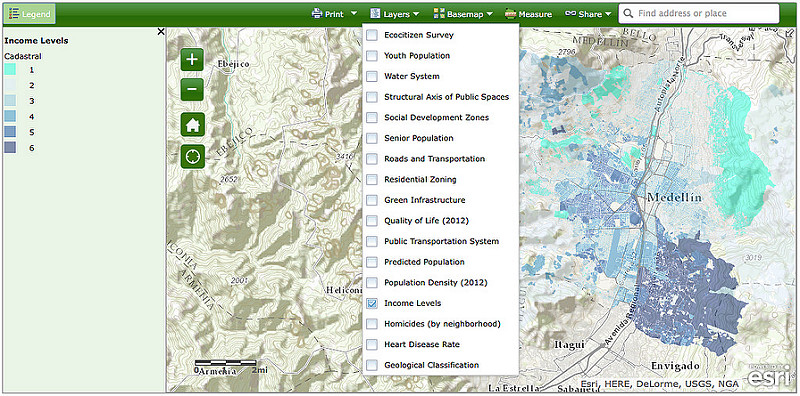Click the Share menu label
Image resolution: width=800 pixels, height=396 pixels.
click(590, 14)
